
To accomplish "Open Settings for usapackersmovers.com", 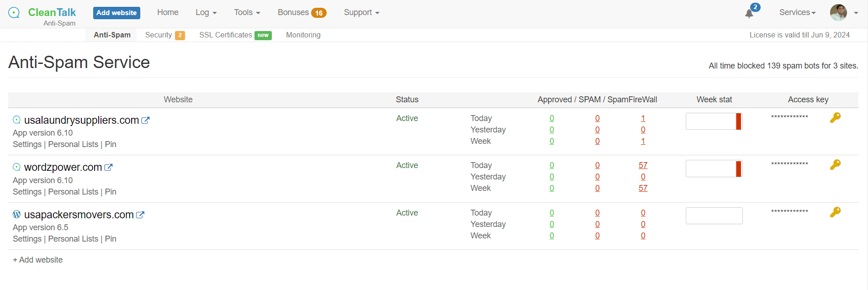I will point(27,239).
